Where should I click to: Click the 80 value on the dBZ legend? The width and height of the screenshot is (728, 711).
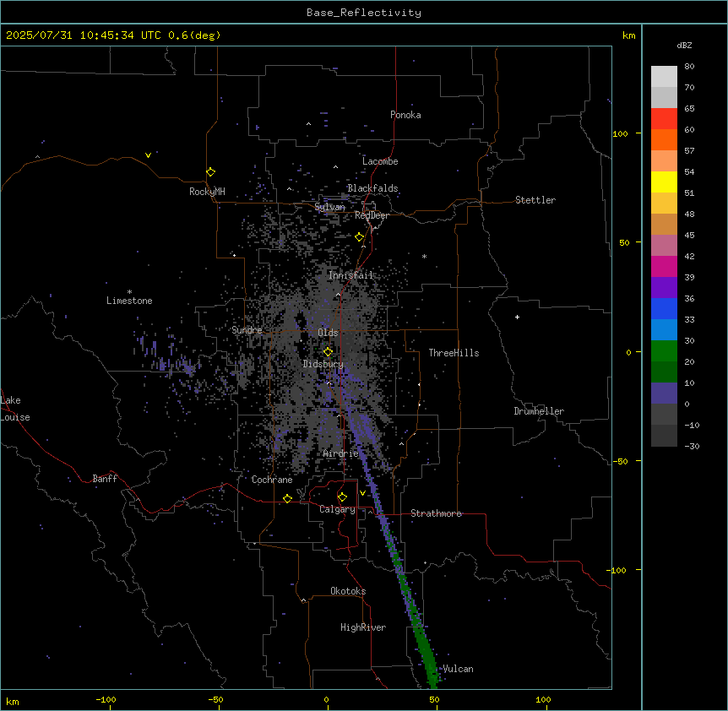click(689, 67)
